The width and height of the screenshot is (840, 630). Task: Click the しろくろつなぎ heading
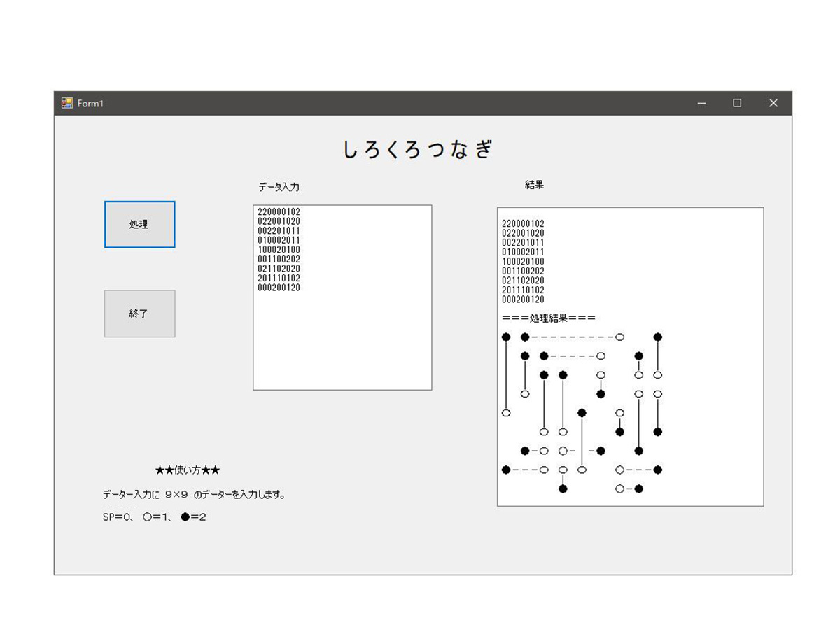coord(418,150)
